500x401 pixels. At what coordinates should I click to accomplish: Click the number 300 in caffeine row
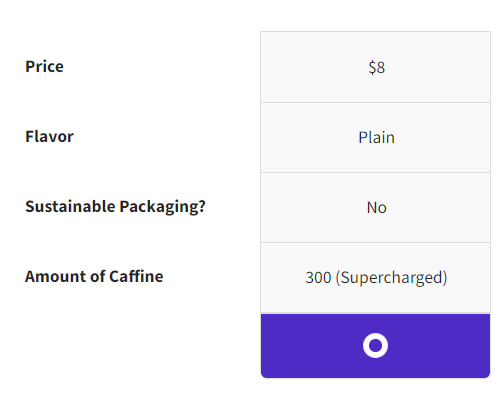[x=318, y=277]
